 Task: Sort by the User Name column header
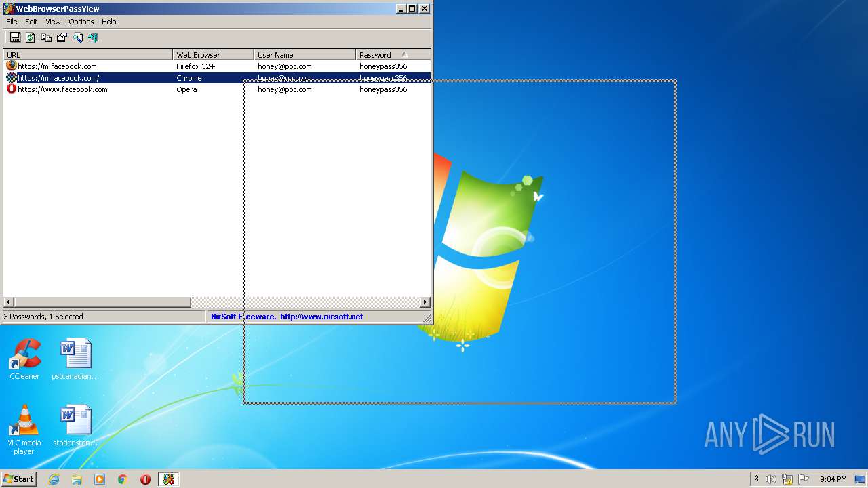tap(305, 54)
